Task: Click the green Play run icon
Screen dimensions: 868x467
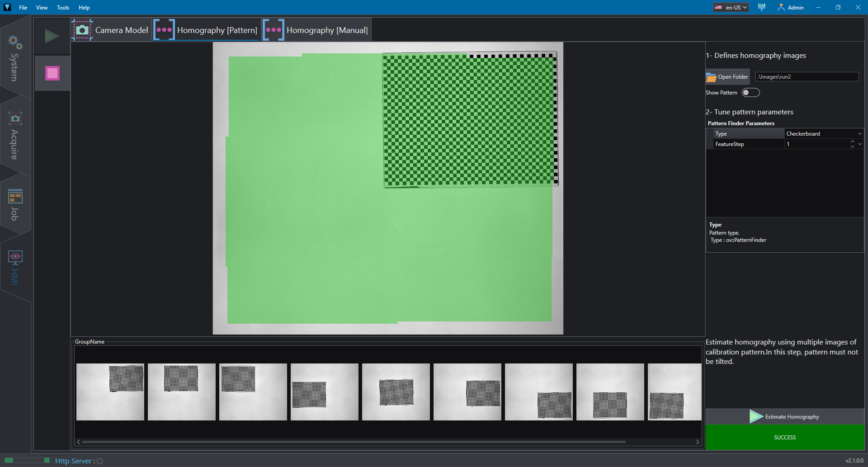Action: click(x=52, y=36)
